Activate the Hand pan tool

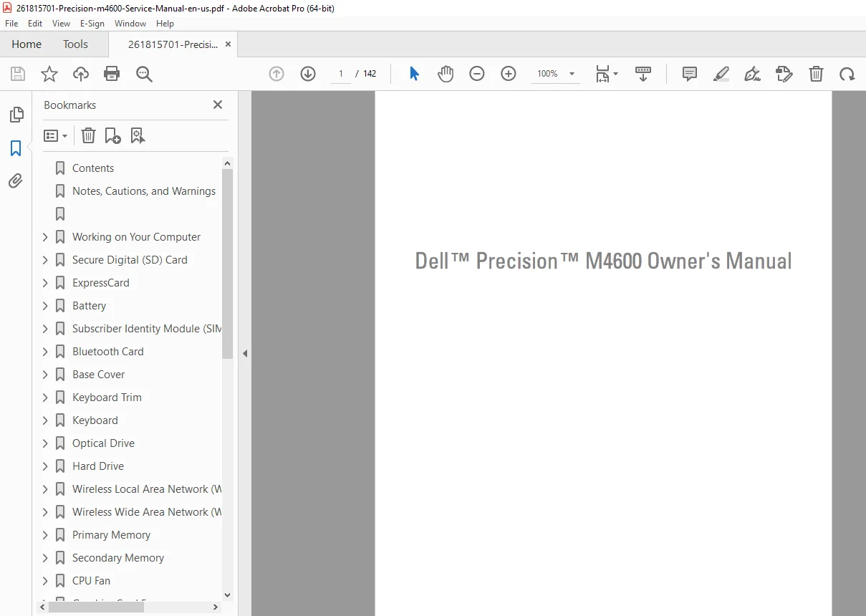446,74
